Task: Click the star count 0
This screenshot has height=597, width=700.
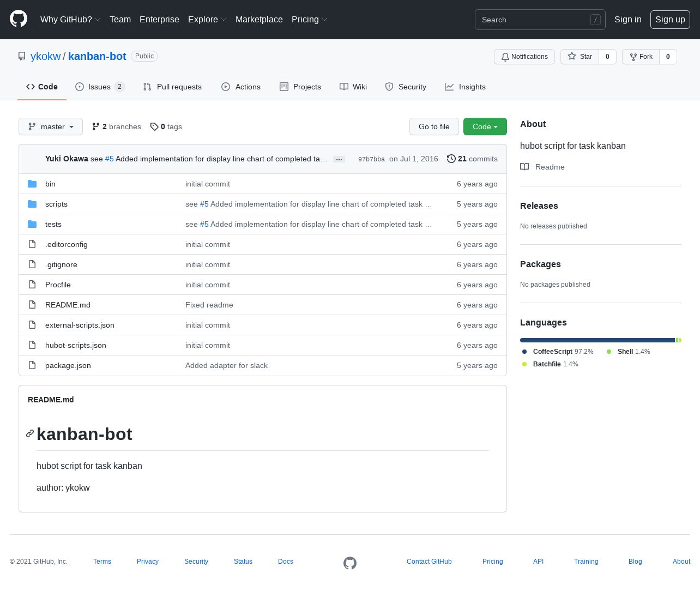Action: (607, 57)
